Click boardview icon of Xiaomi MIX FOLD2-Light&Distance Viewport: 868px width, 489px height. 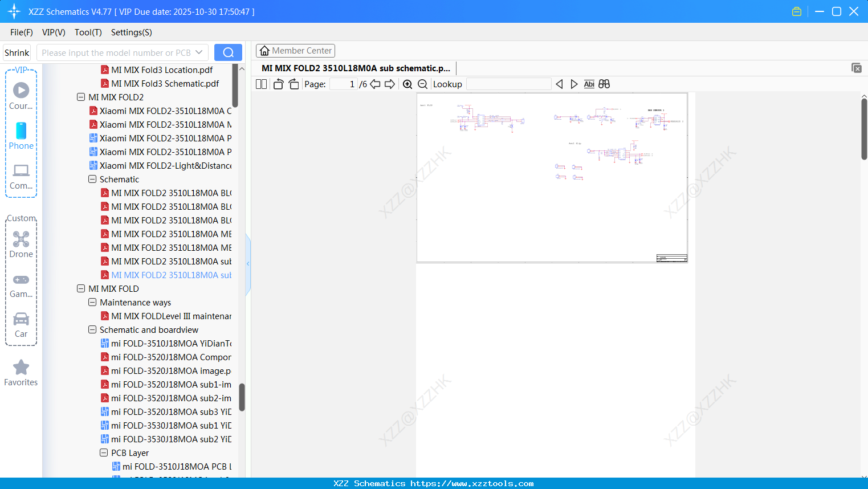coord(93,165)
